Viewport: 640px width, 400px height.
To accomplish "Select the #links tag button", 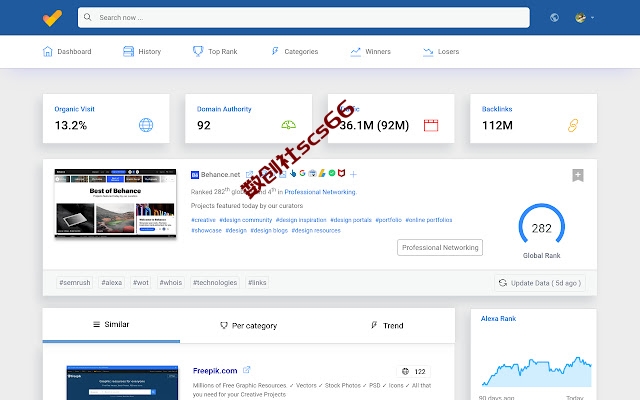I will click(x=257, y=282).
